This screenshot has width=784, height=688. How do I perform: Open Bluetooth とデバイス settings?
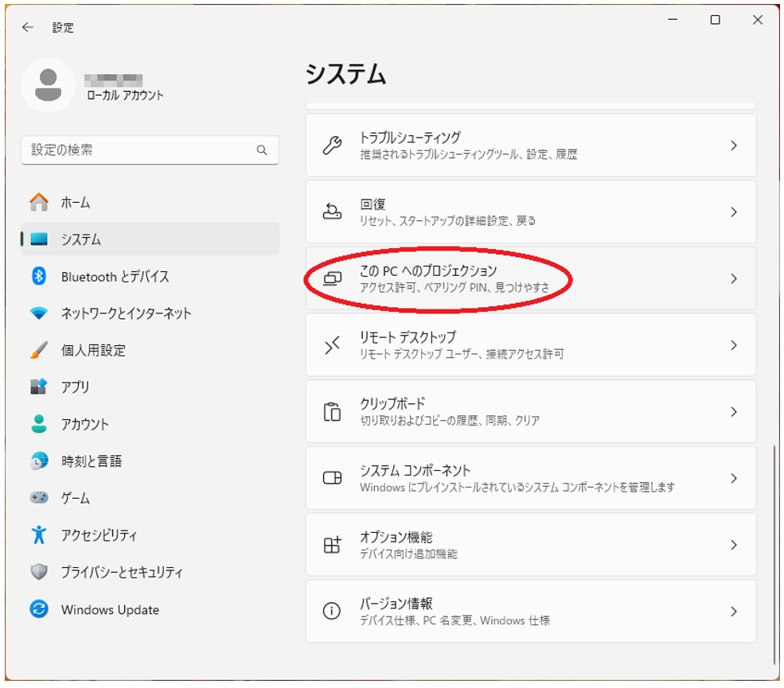coord(150,276)
